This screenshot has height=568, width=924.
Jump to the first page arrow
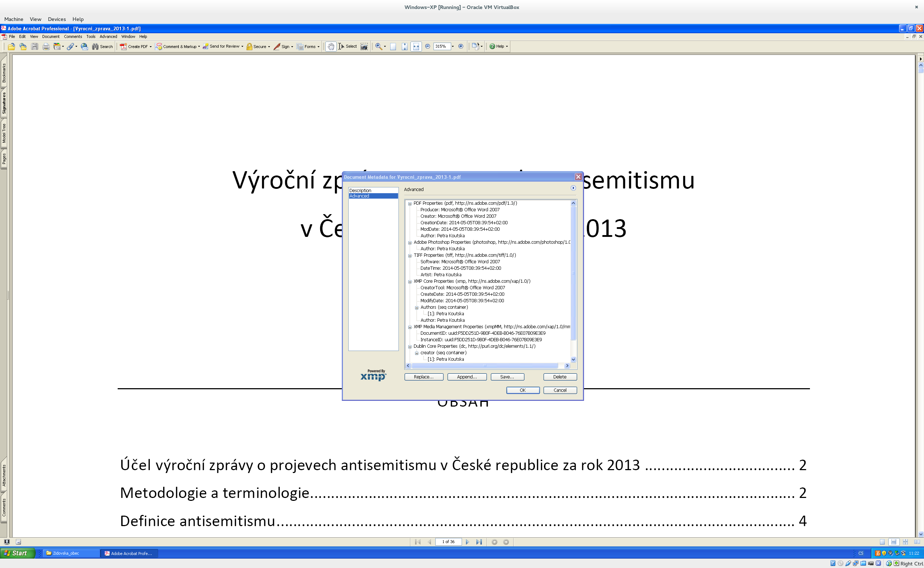click(418, 542)
